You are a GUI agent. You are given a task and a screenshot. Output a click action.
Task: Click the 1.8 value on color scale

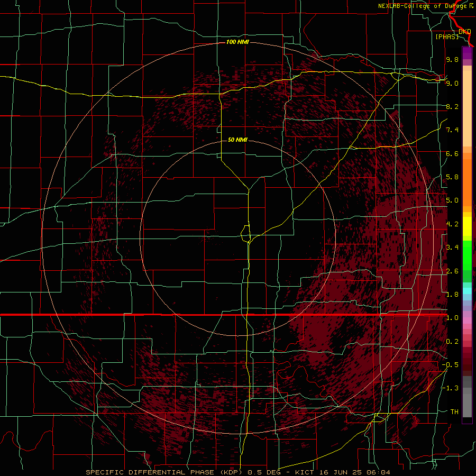[x=452, y=295]
